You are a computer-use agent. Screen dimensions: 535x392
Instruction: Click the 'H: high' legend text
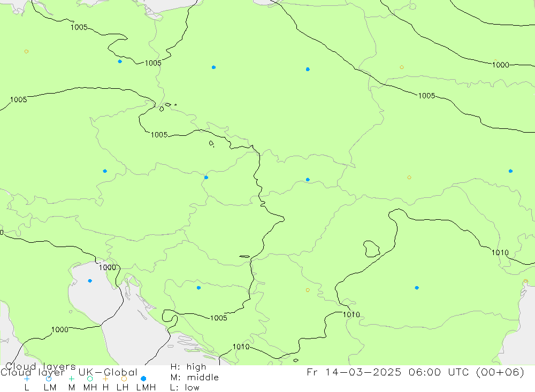(x=188, y=367)
